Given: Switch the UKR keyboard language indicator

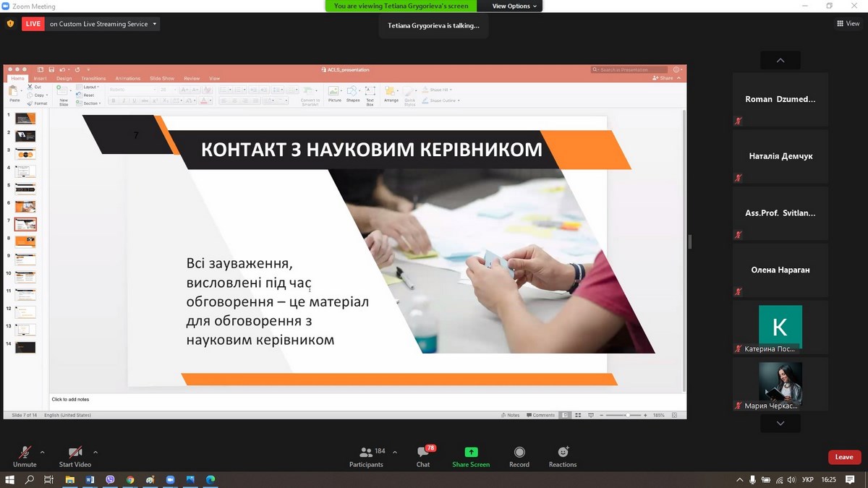Looking at the screenshot, I should (x=809, y=479).
